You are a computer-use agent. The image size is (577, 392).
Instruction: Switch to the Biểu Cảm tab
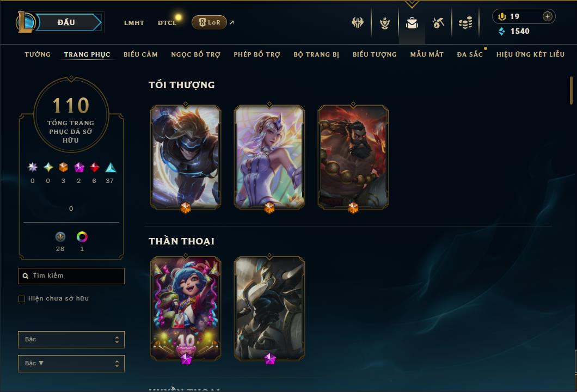click(x=140, y=54)
